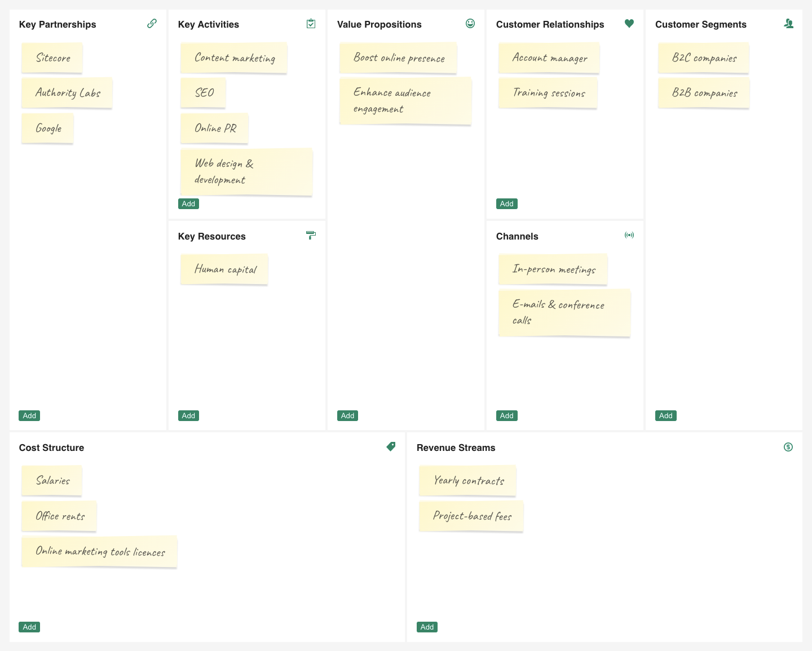Click the clipboard icon on Key Activities
The height and width of the screenshot is (651, 812).
(x=311, y=24)
